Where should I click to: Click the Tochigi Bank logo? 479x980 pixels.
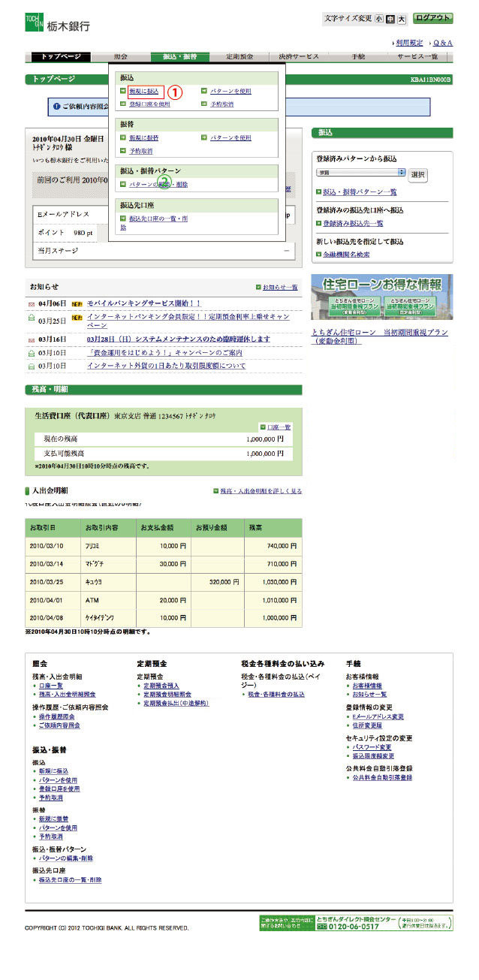click(x=57, y=23)
